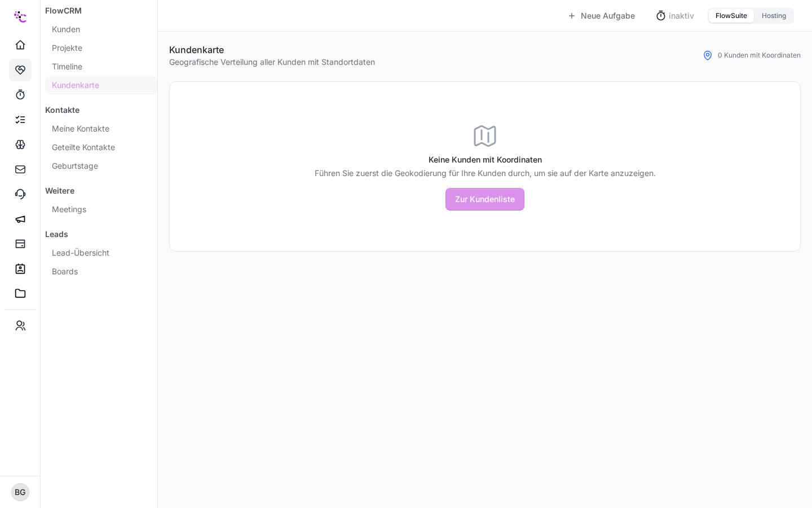Switch to the Hosting mode

[774, 16]
